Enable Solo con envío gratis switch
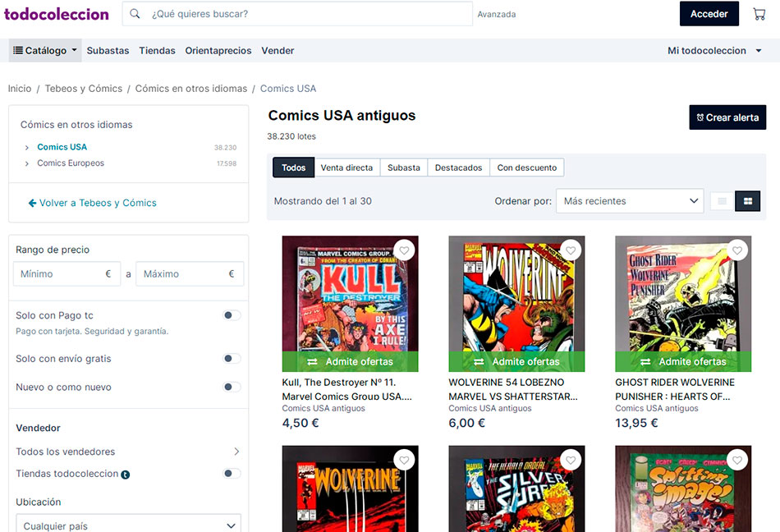The height and width of the screenshot is (532, 780). pyautogui.click(x=232, y=359)
